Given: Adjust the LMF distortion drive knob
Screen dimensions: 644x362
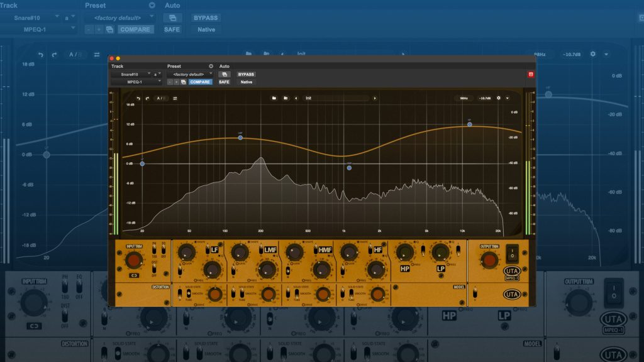Looking at the screenshot, I should tap(268, 294).
